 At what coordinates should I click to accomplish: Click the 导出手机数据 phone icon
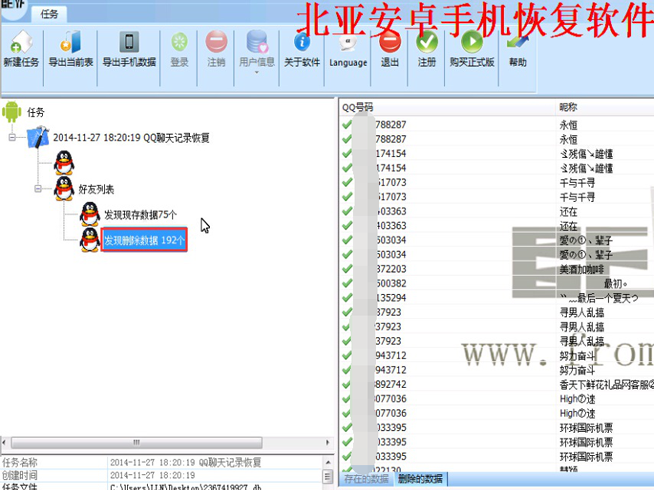click(129, 42)
